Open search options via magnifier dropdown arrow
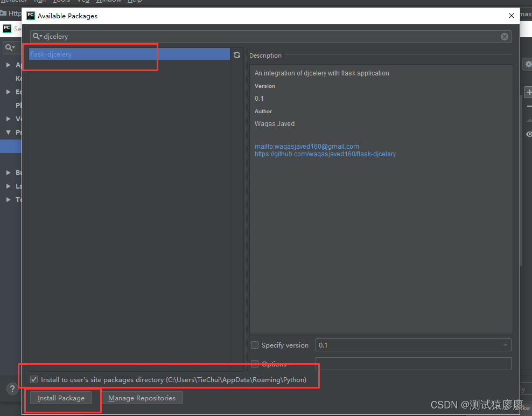This screenshot has height=416, width=532. [x=38, y=37]
